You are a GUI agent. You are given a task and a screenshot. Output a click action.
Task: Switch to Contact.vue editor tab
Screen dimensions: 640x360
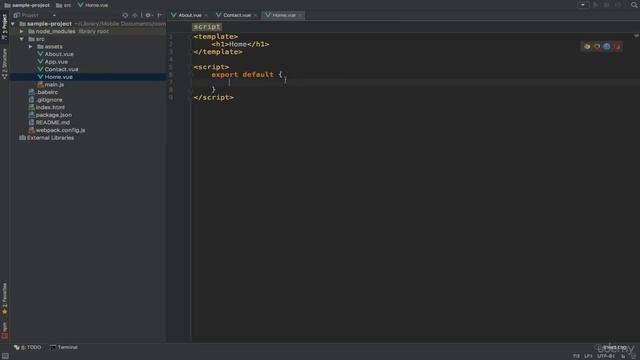236,15
